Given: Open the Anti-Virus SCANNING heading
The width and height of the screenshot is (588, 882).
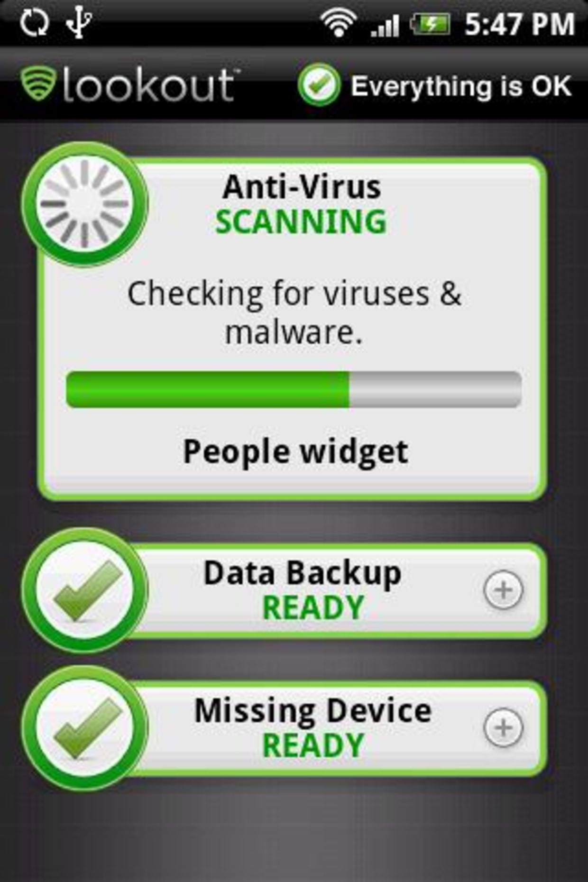Looking at the screenshot, I should click(x=302, y=204).
